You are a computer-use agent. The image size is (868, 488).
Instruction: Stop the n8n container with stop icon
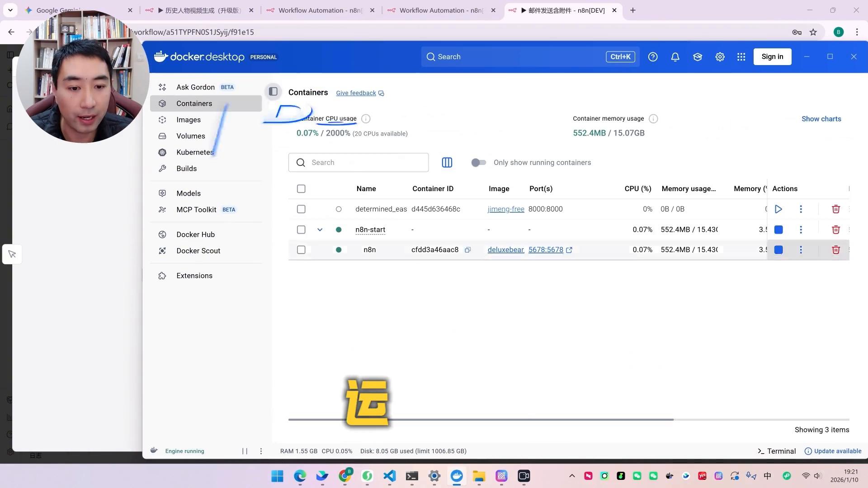pyautogui.click(x=778, y=250)
